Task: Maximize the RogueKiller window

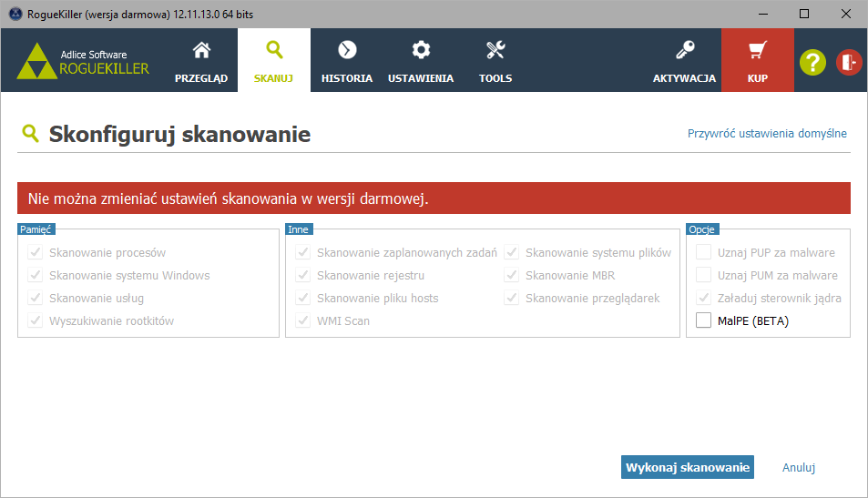Action: point(804,14)
